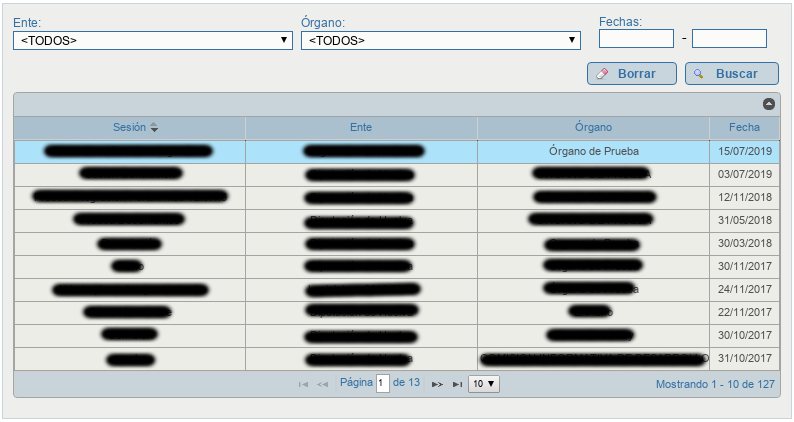The width and height of the screenshot is (794, 422).
Task: Focus the start date field in Fechas
Action: (x=637, y=39)
